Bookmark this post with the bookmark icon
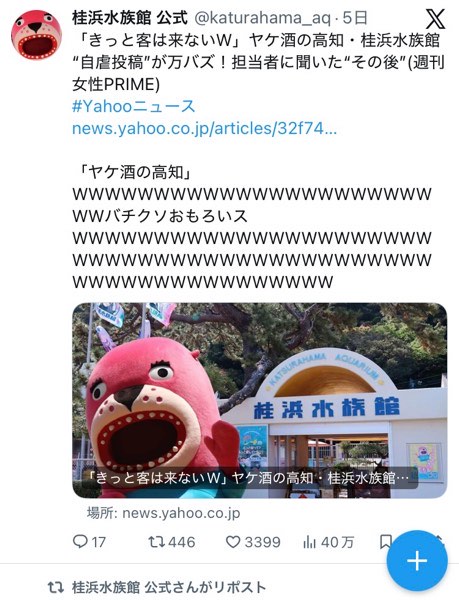 [385, 541]
